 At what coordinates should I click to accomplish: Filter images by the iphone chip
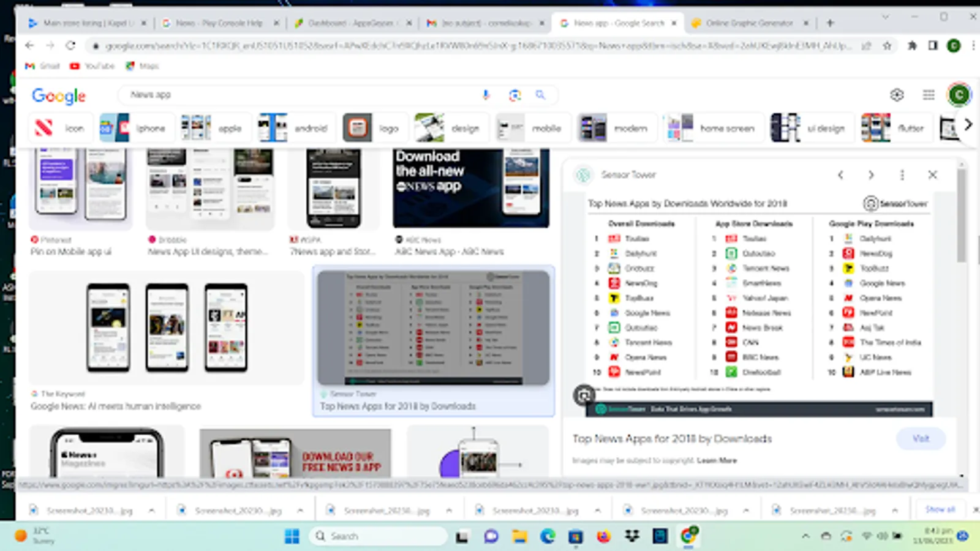click(x=136, y=128)
